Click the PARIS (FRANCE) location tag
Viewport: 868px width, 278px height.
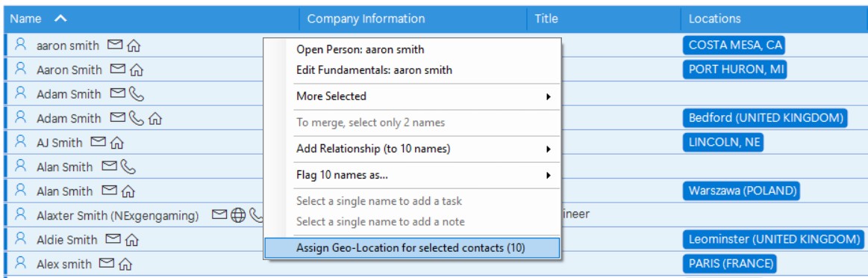pyautogui.click(x=730, y=264)
